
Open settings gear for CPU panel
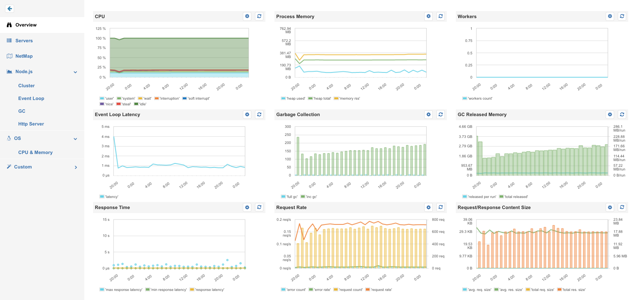pyautogui.click(x=247, y=16)
